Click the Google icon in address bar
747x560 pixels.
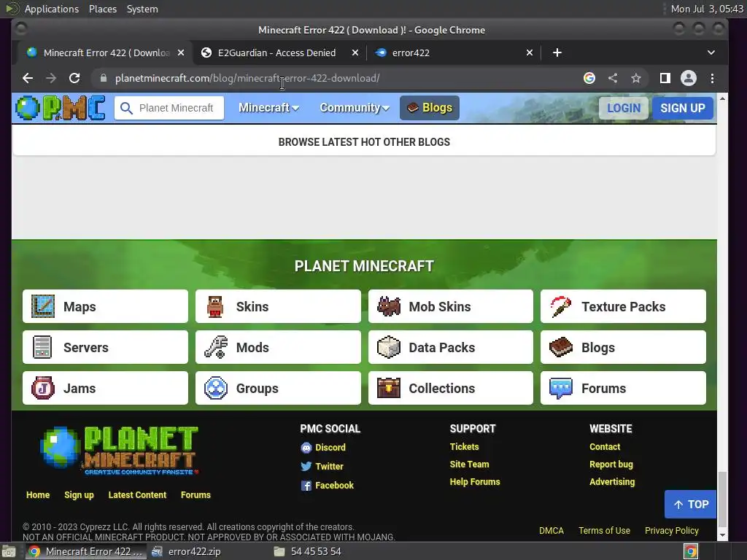tap(589, 78)
